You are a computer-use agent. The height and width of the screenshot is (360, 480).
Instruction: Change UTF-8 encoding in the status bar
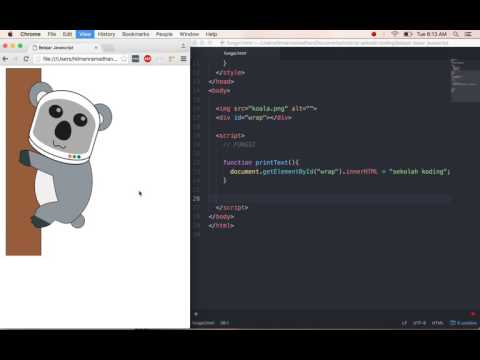[419, 323]
